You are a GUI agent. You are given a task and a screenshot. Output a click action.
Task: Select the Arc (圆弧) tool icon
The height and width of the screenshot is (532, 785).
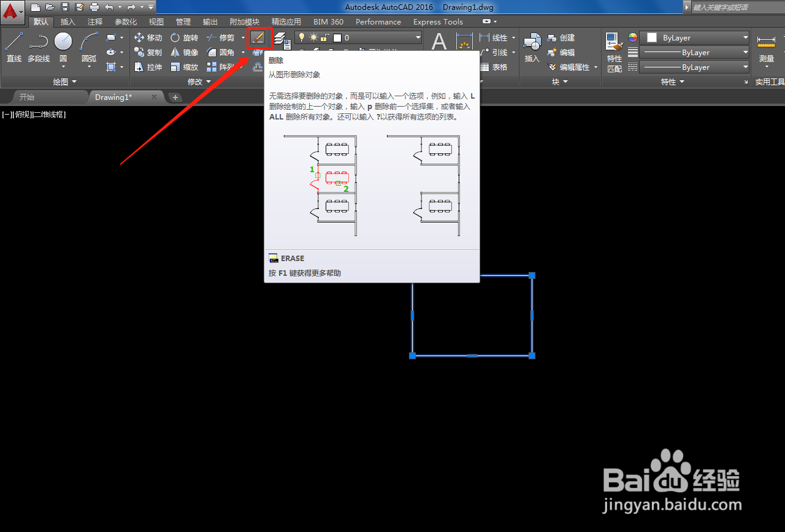[x=89, y=42]
